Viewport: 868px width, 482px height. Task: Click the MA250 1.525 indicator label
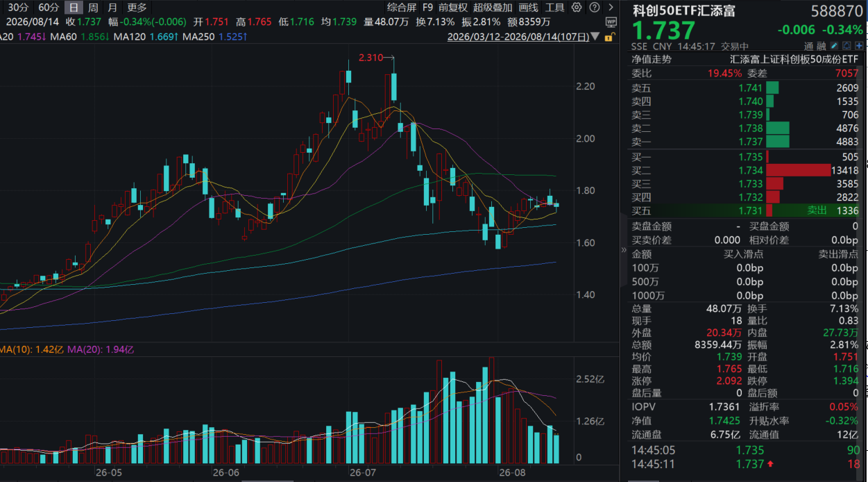point(214,35)
